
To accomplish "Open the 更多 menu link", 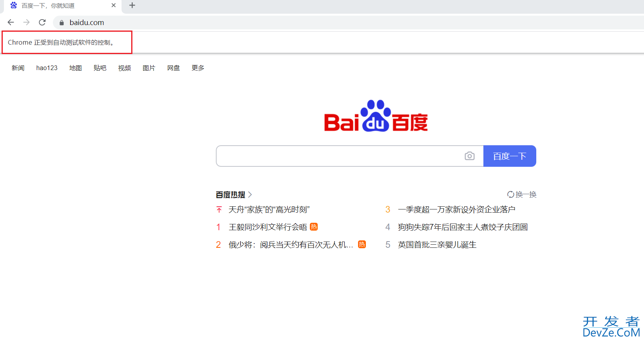I will pyautogui.click(x=198, y=68).
